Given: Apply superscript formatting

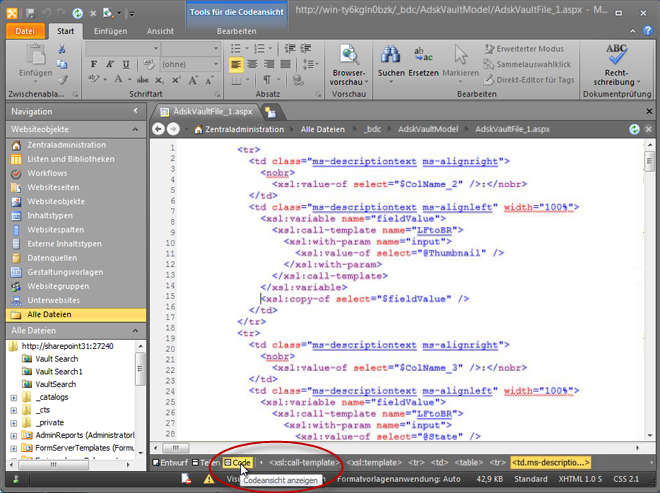Looking at the screenshot, I should coord(176,80).
